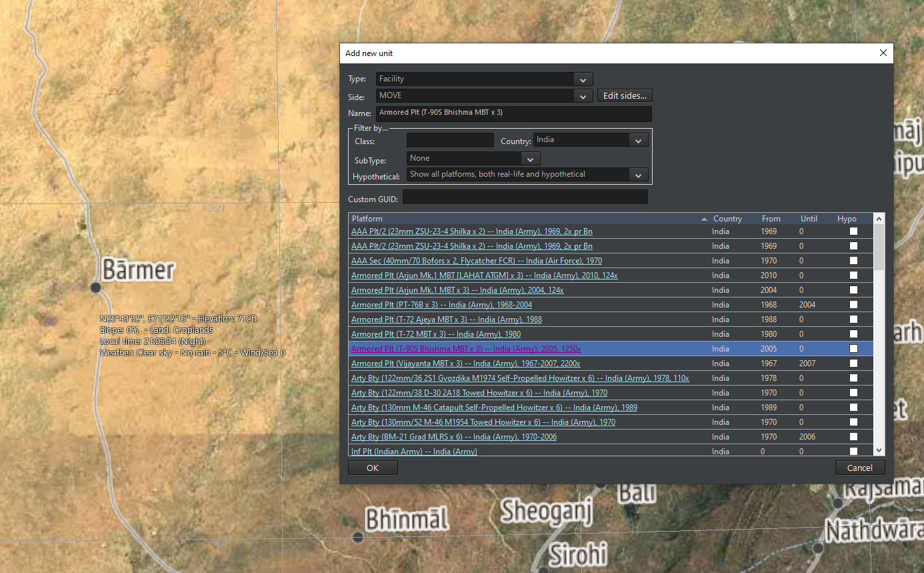Sort by the Until column header

pos(809,219)
